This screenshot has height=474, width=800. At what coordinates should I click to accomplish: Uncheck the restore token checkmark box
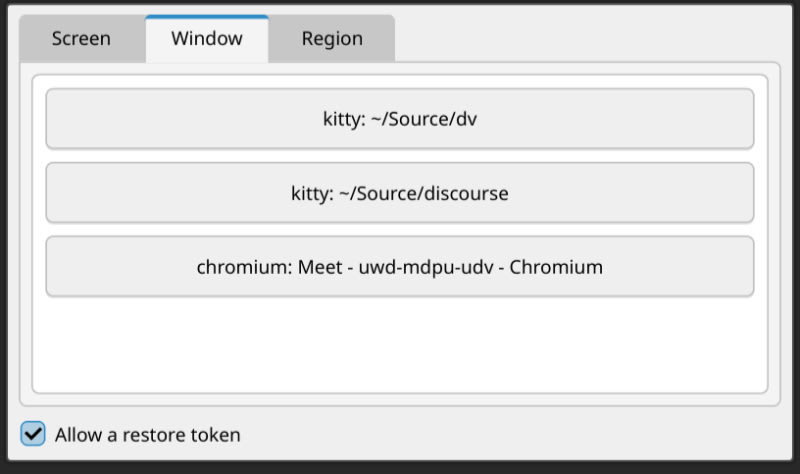click(x=34, y=434)
